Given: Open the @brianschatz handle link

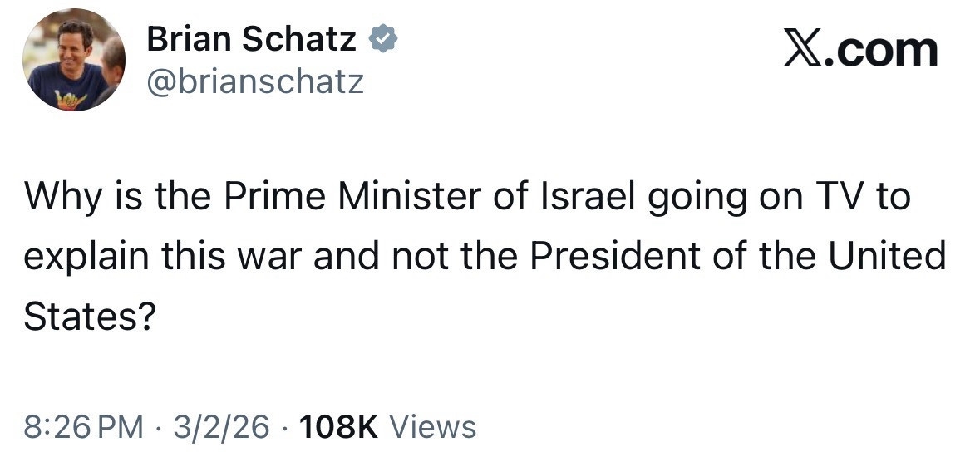Looking at the screenshot, I should (x=255, y=81).
